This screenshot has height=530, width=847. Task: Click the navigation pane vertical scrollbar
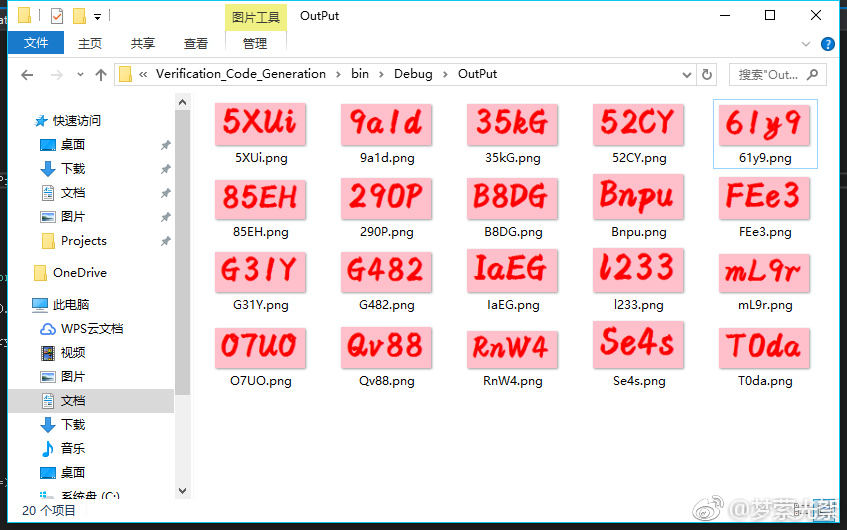[x=182, y=250]
